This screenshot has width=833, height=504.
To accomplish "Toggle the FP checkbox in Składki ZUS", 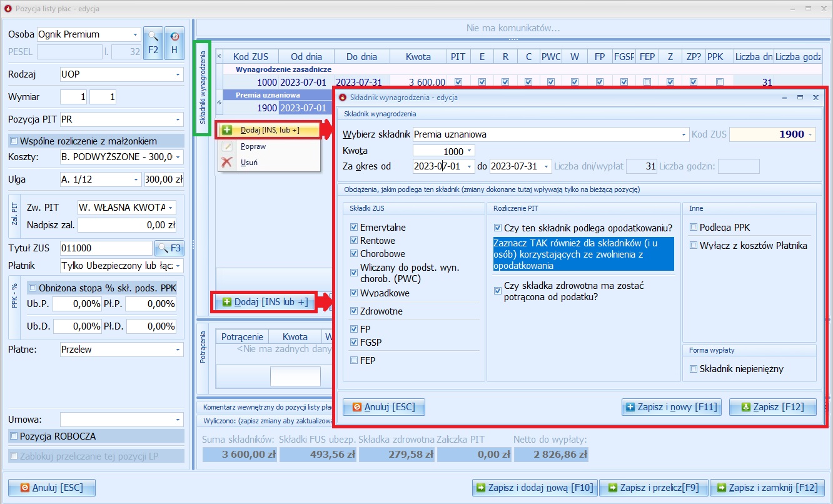I will click(354, 329).
